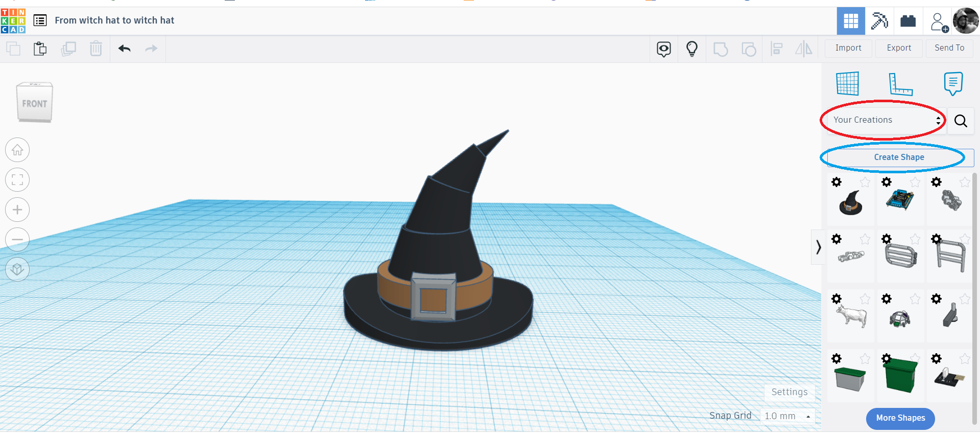Undo the last action
Image resolution: width=980 pixels, height=435 pixels.
125,49
